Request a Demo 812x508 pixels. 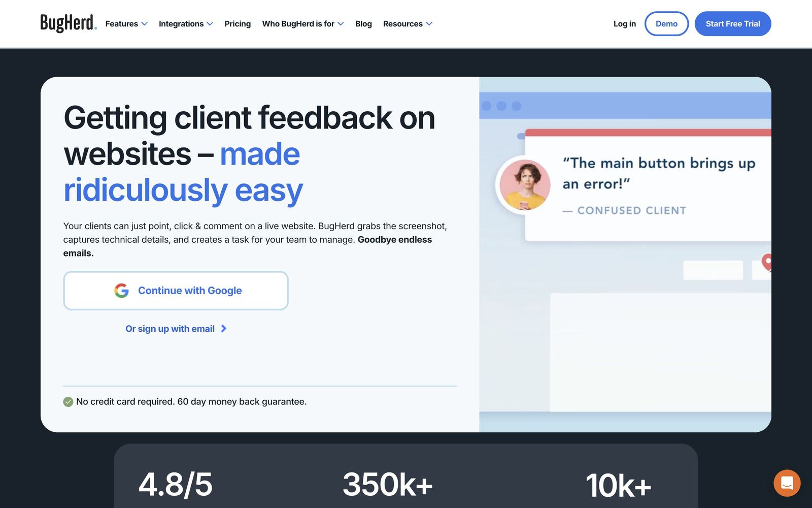tap(666, 24)
